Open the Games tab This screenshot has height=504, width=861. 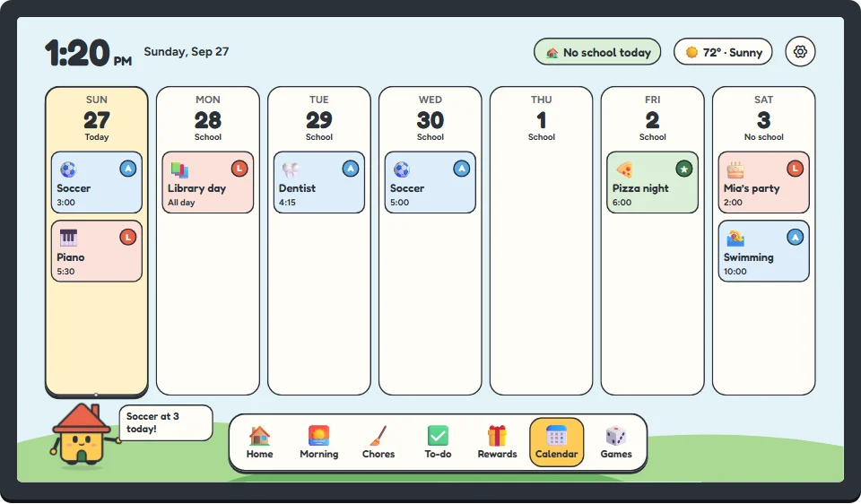point(615,442)
